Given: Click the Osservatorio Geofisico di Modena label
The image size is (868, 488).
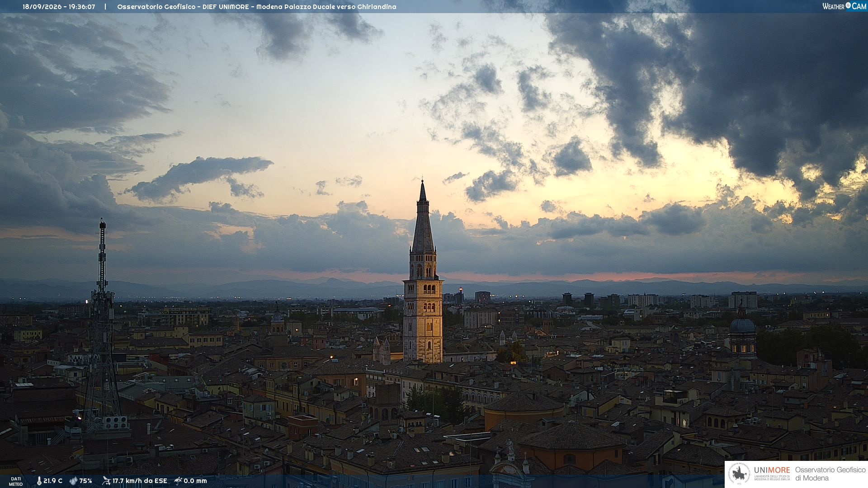Looking at the screenshot, I should pyautogui.click(x=830, y=474).
